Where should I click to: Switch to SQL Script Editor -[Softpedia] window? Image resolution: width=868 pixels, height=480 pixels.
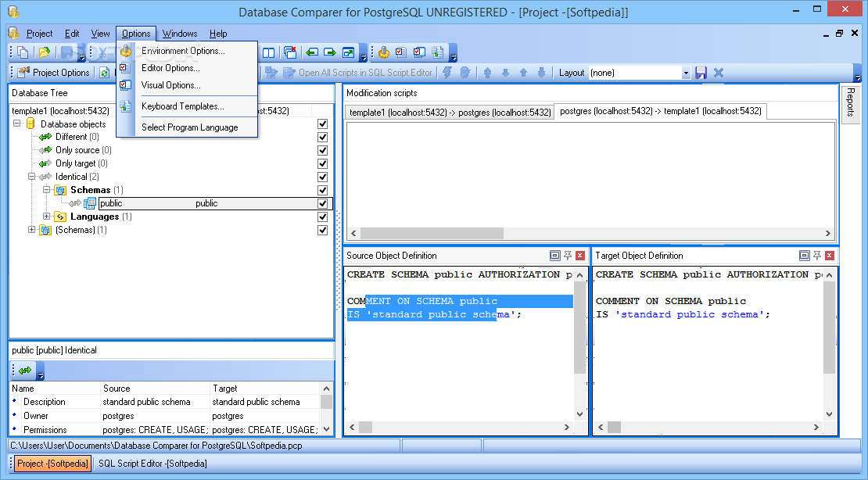pos(152,464)
